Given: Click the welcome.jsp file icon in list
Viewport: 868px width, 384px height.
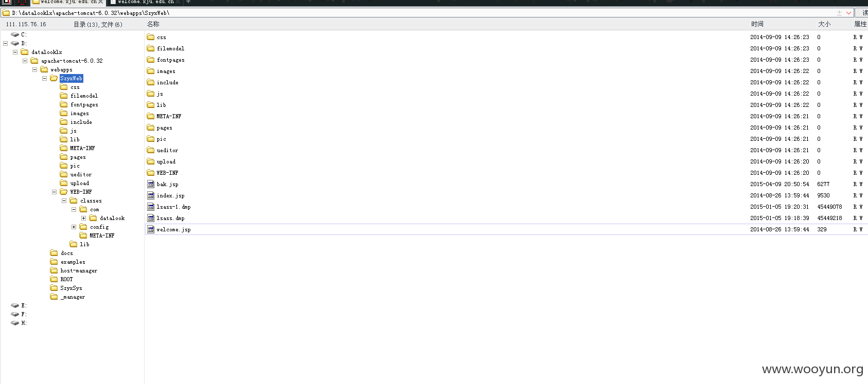Looking at the screenshot, I should tap(151, 229).
